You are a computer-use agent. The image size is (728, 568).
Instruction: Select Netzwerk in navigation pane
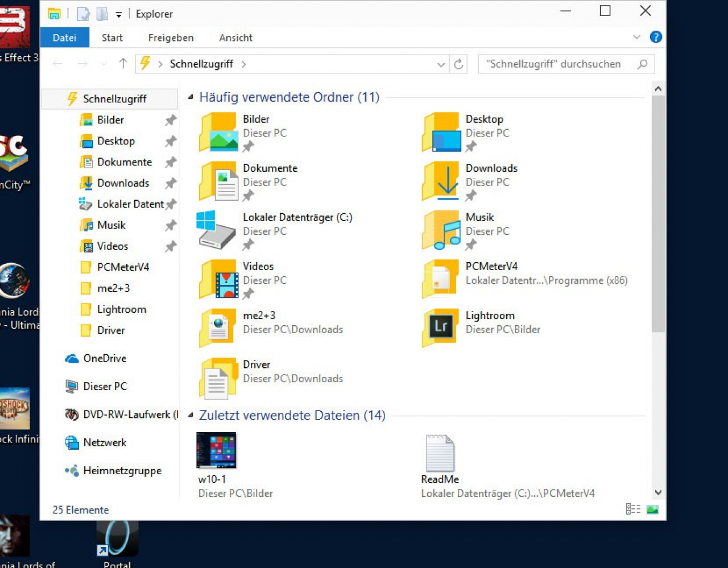(96, 442)
